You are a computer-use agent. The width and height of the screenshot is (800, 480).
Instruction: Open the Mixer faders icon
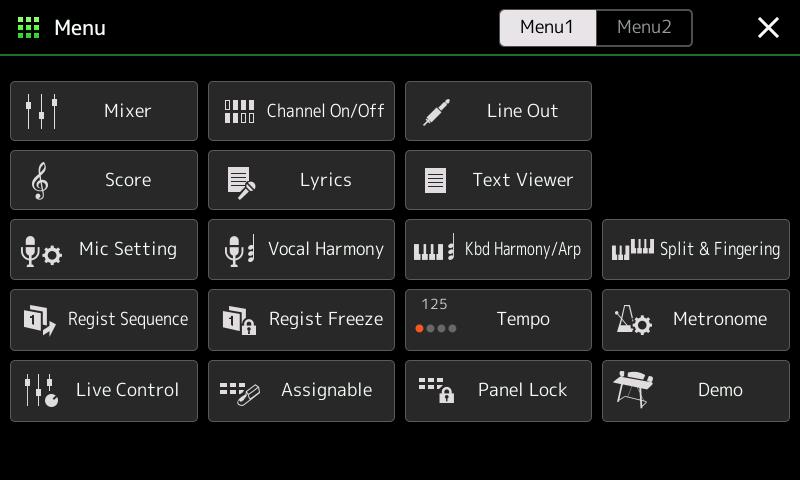point(41,111)
